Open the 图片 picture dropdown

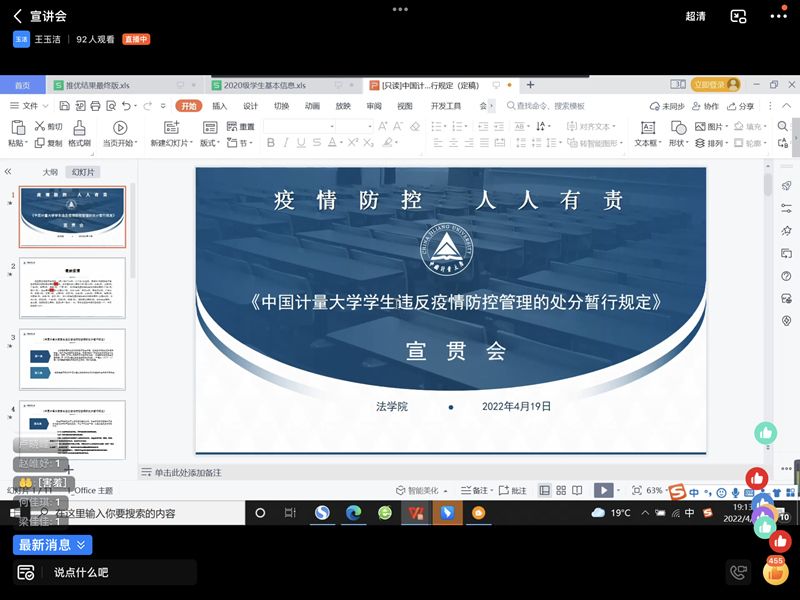click(x=711, y=127)
